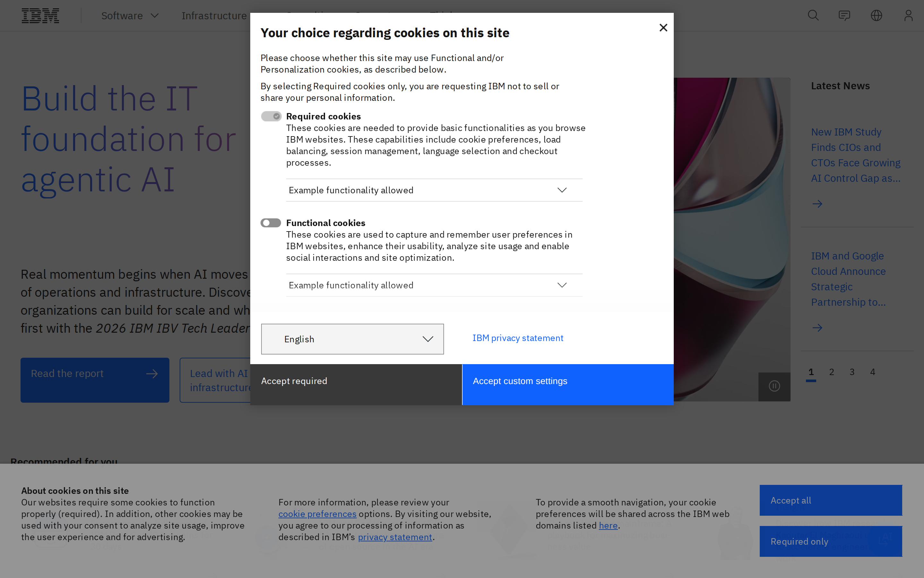Pause the hero carousel
This screenshot has height=578, width=924.
(774, 386)
